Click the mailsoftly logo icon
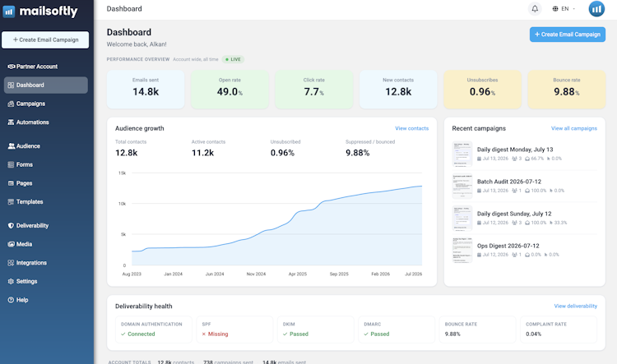Image resolution: width=617 pixels, height=364 pixels. pyautogui.click(x=9, y=12)
